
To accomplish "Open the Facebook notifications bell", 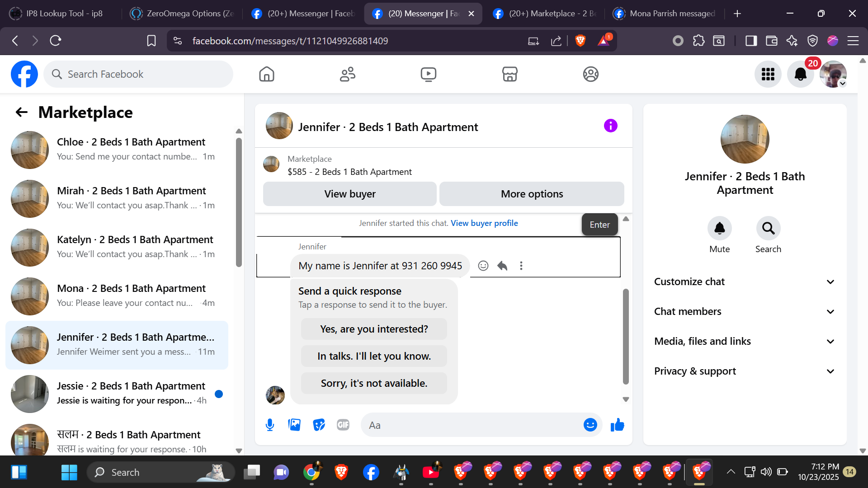I will [x=800, y=74].
